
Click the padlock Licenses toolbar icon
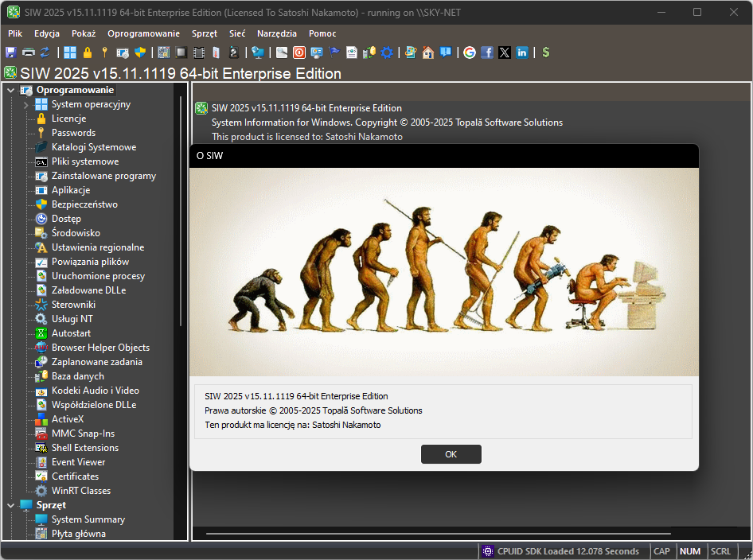[x=88, y=52]
